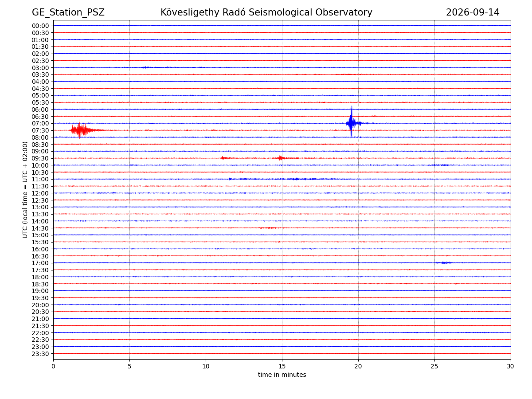Click the blue blip on the 10:00 trace
This screenshot has height=399, width=532.
click(x=441, y=165)
